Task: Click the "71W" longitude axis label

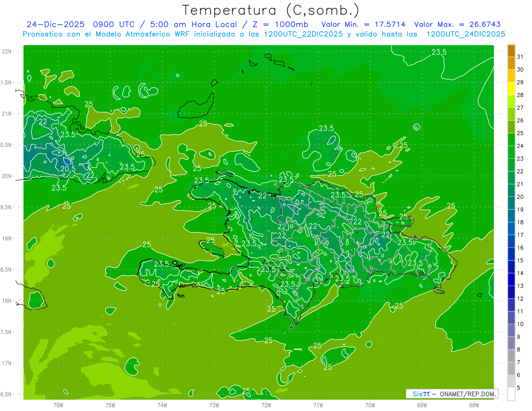Action: (318, 405)
